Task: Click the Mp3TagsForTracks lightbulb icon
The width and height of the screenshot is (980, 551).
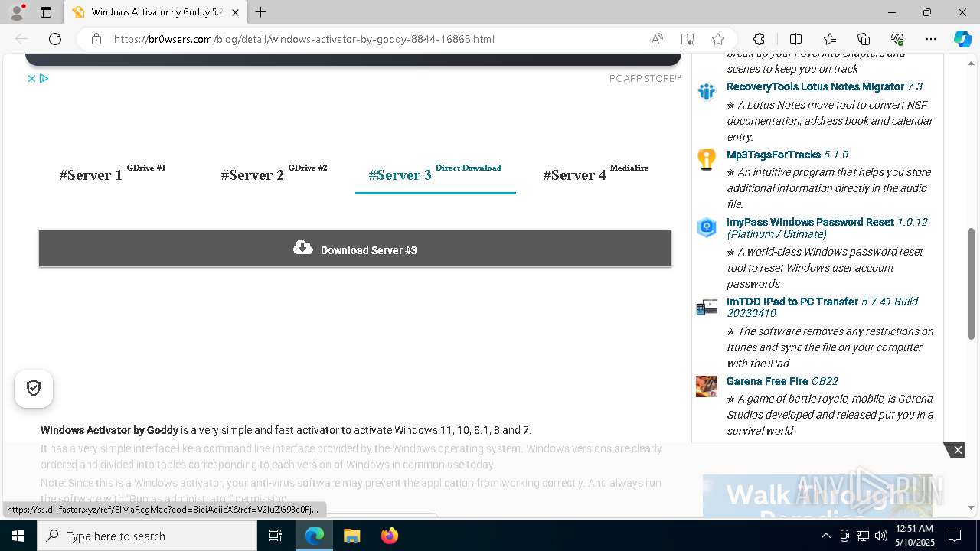Action: click(x=707, y=159)
